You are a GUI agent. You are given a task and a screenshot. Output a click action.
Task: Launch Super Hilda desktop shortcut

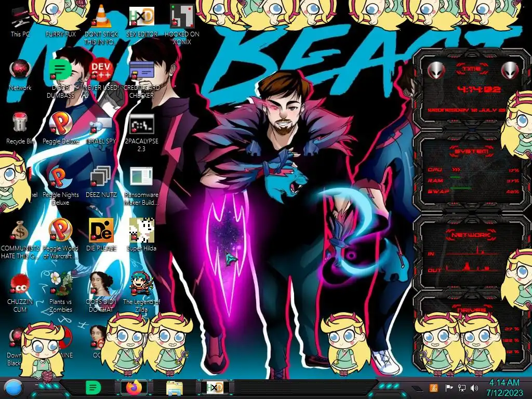tap(142, 235)
